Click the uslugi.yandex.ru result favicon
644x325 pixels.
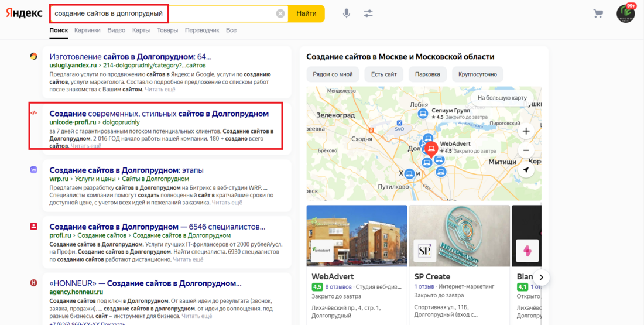[34, 56]
